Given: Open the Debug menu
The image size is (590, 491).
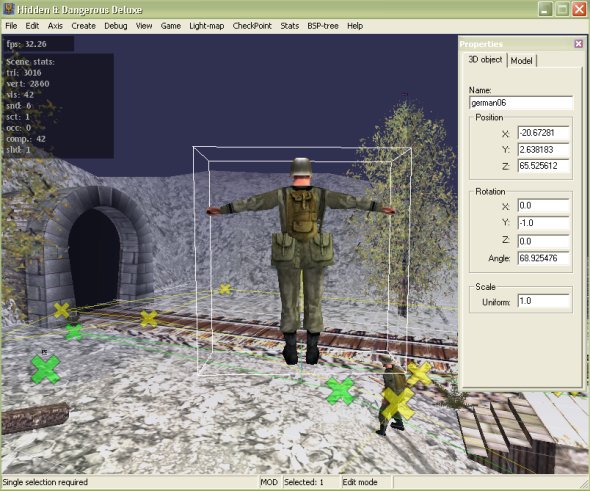Looking at the screenshot, I should pos(116,26).
